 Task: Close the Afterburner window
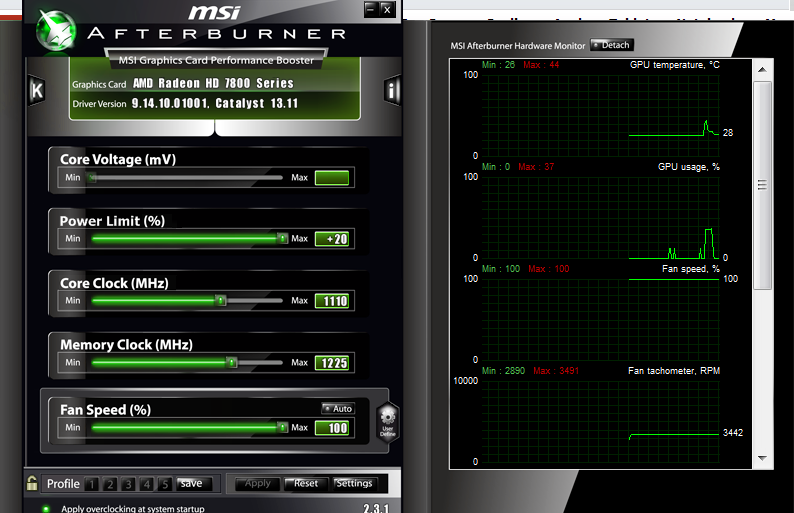tap(387, 9)
